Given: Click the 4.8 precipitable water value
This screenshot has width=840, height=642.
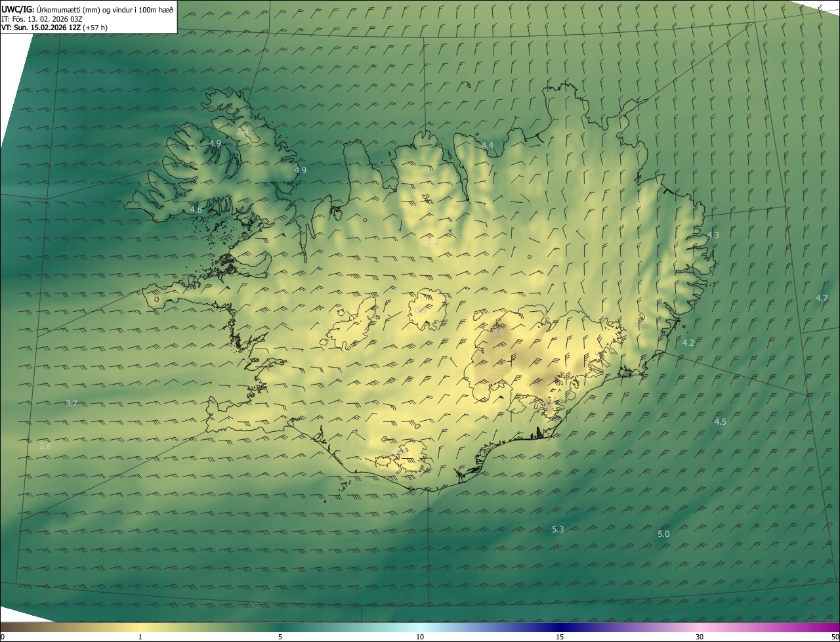Looking at the screenshot, I should pos(196,209).
